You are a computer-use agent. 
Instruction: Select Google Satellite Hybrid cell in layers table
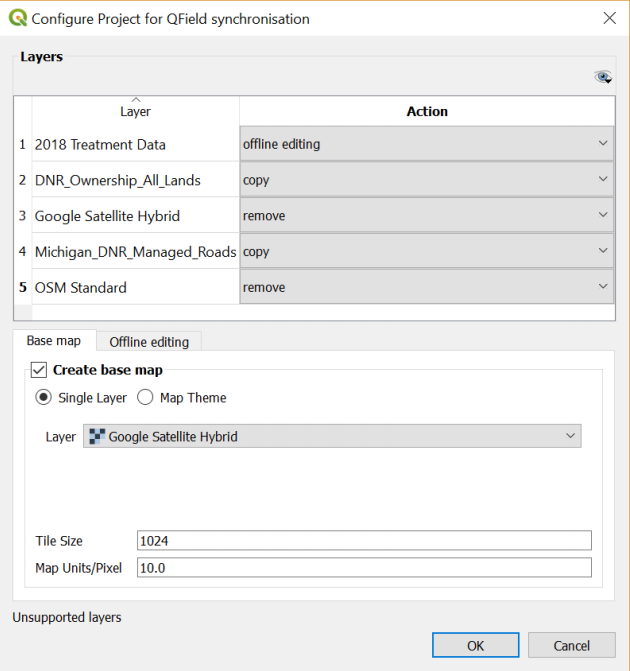(135, 216)
